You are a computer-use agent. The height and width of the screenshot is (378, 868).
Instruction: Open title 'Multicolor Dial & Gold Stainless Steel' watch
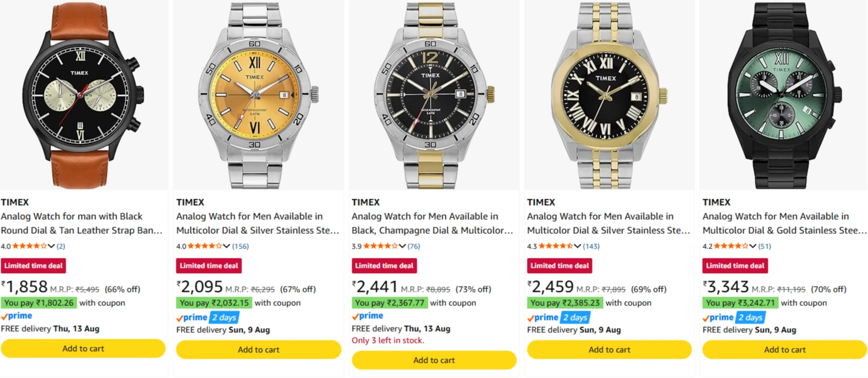(784, 223)
